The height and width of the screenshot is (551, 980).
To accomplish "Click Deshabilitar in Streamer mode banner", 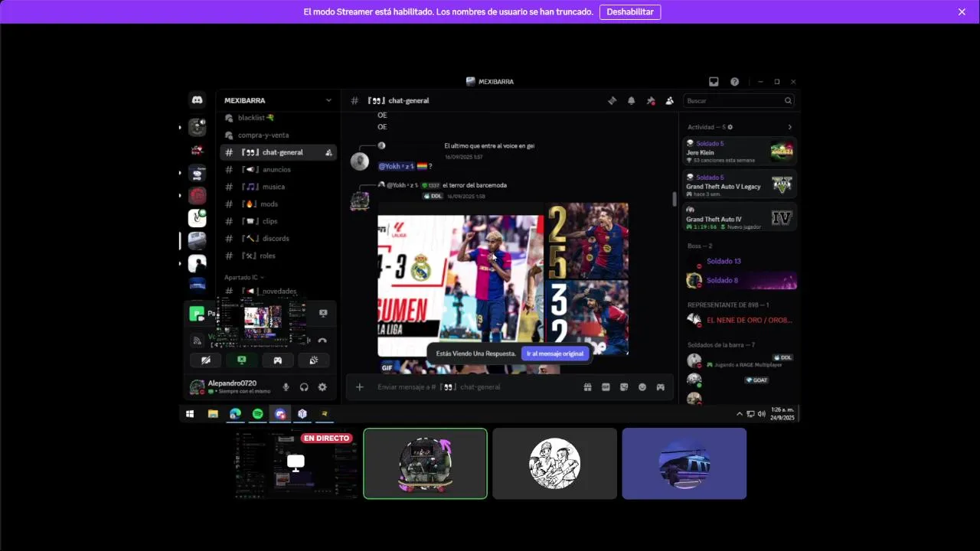I will coord(630,11).
